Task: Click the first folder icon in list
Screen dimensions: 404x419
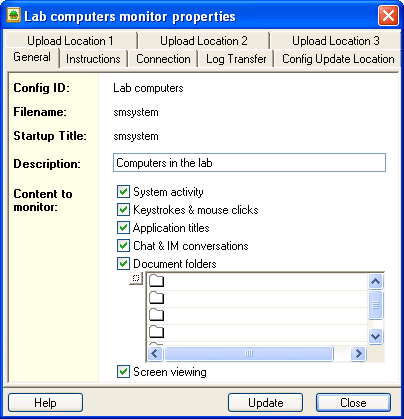Action: [156, 281]
